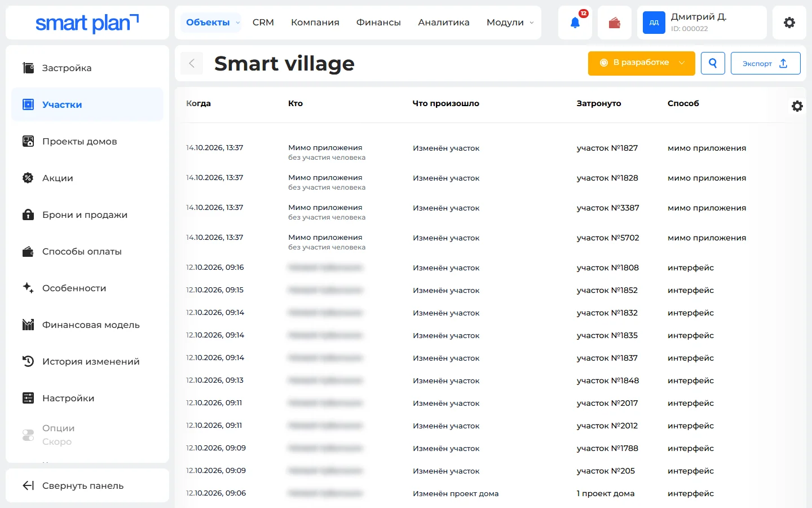The width and height of the screenshot is (812, 508).
Task: Click cell участок №3387
Action: [x=608, y=208]
